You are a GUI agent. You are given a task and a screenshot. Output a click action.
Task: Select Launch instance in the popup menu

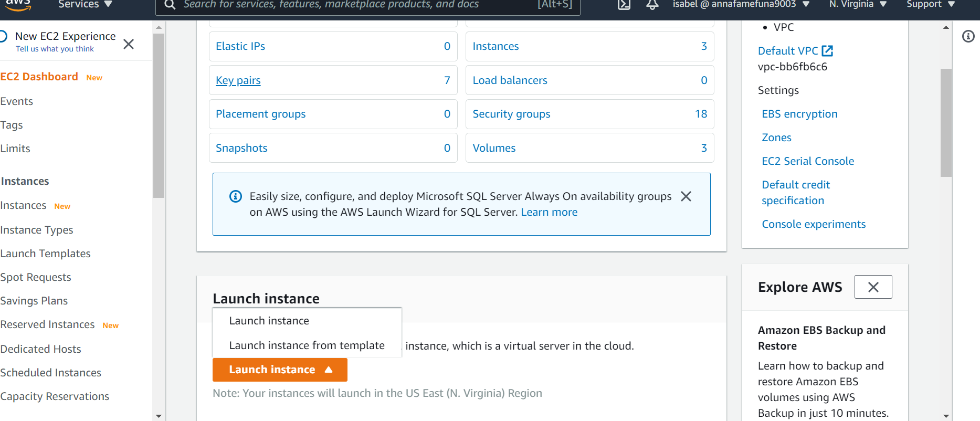coord(269,321)
